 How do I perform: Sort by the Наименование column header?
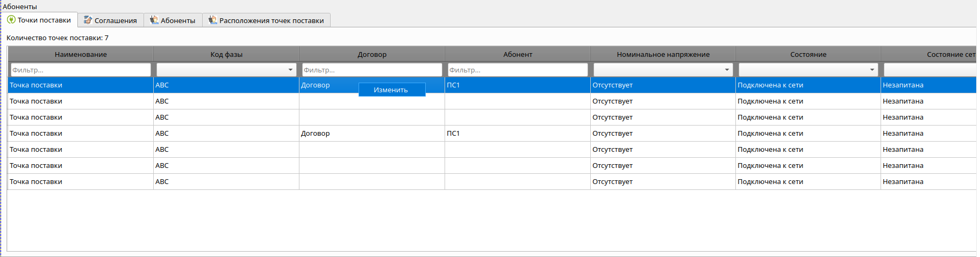[81, 54]
